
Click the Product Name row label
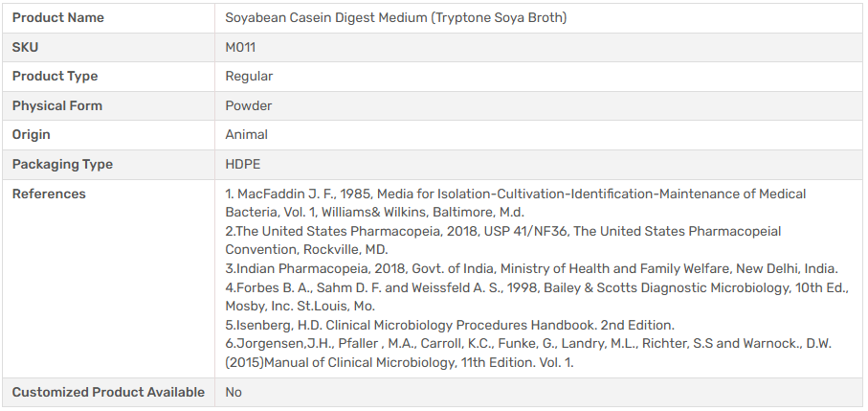pyautogui.click(x=58, y=18)
